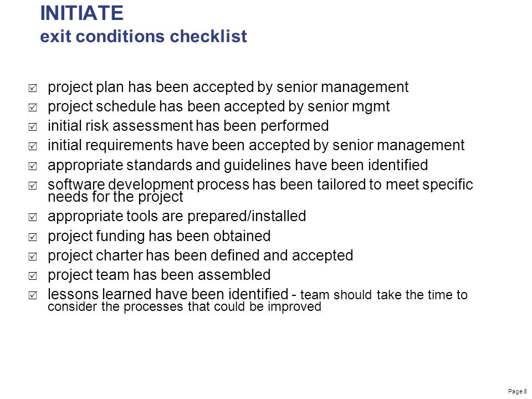
Task: Select the exit conditions checklist subtitle
Action: point(144,37)
